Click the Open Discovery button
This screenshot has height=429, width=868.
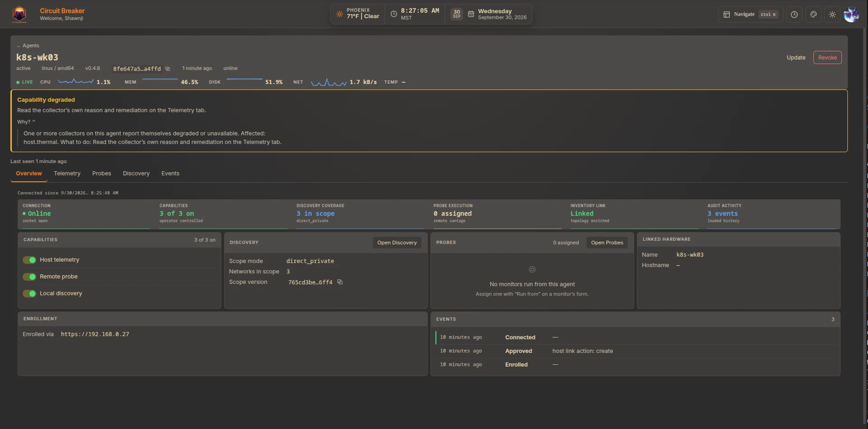click(x=397, y=243)
